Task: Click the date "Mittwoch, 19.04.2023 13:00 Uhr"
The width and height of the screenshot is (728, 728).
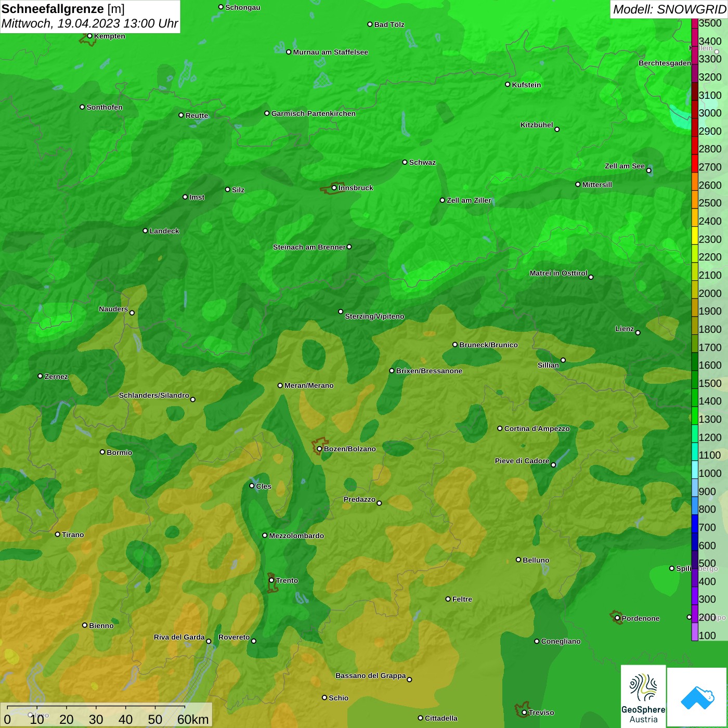Action: [89, 23]
